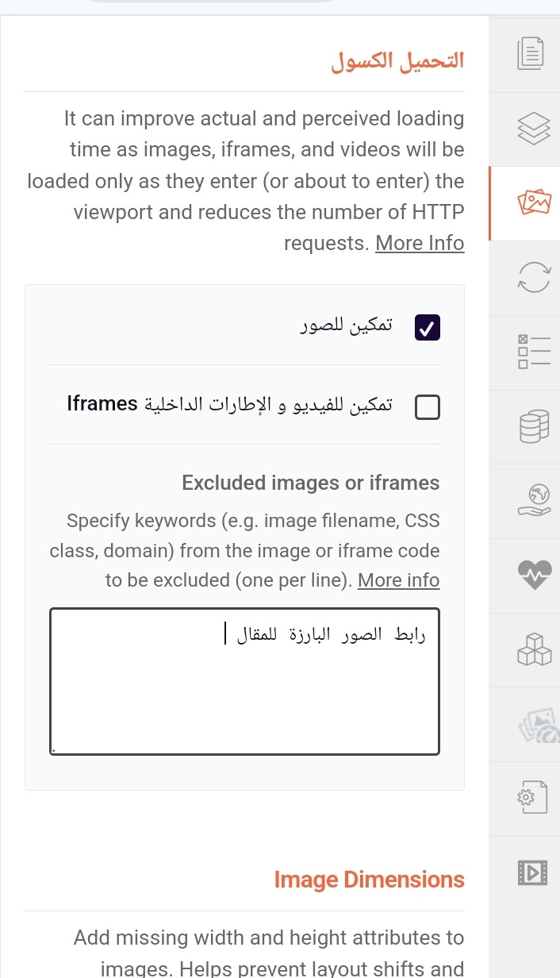Select the Media images icon tab
This screenshot has height=978, width=560.
(x=533, y=203)
